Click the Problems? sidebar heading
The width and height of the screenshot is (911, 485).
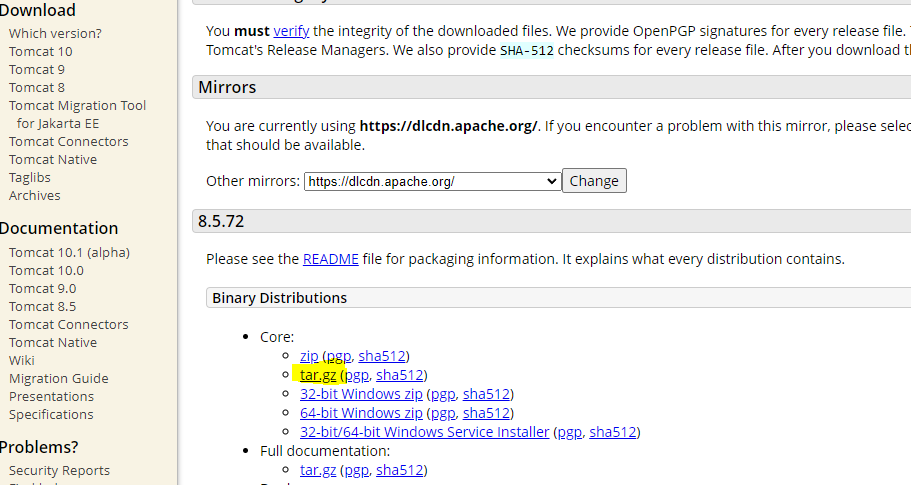[39, 447]
